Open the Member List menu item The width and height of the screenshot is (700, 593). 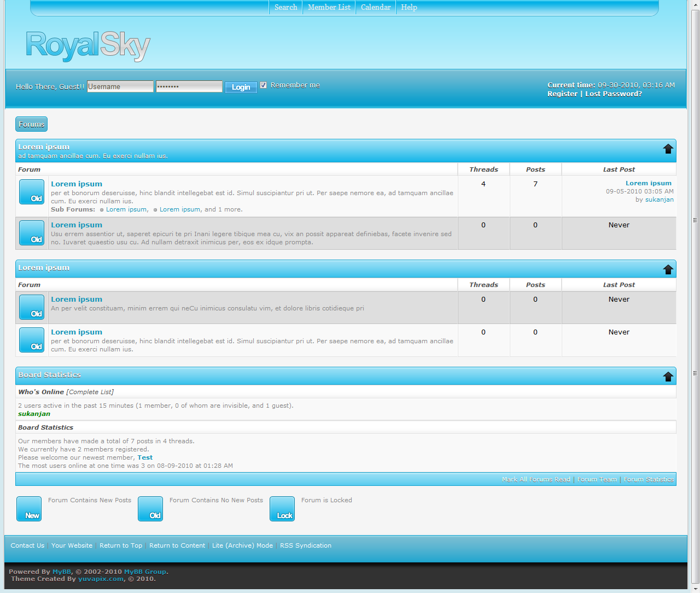click(329, 7)
